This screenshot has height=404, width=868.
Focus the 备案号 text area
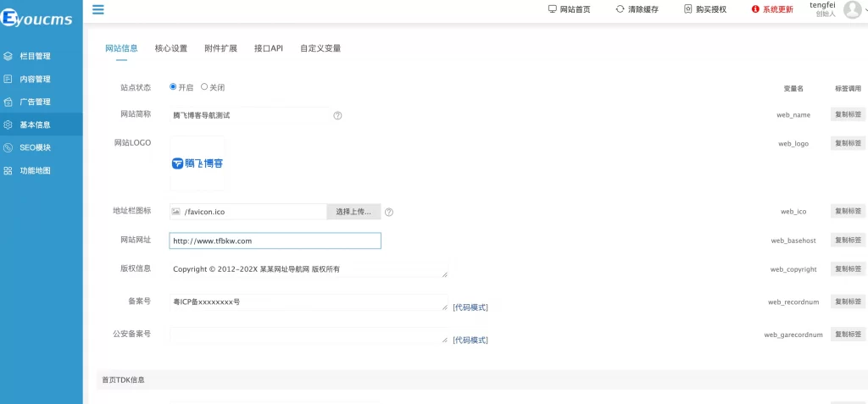click(309, 302)
